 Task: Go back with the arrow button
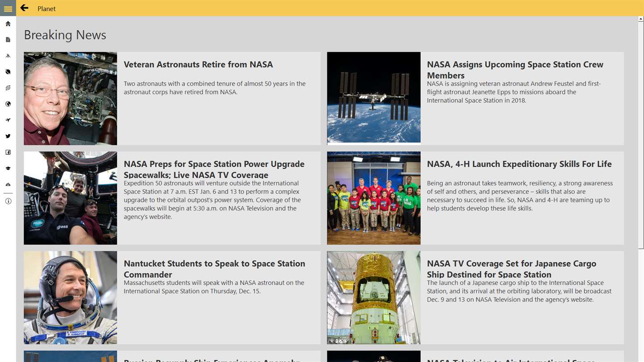pyautogui.click(x=24, y=8)
